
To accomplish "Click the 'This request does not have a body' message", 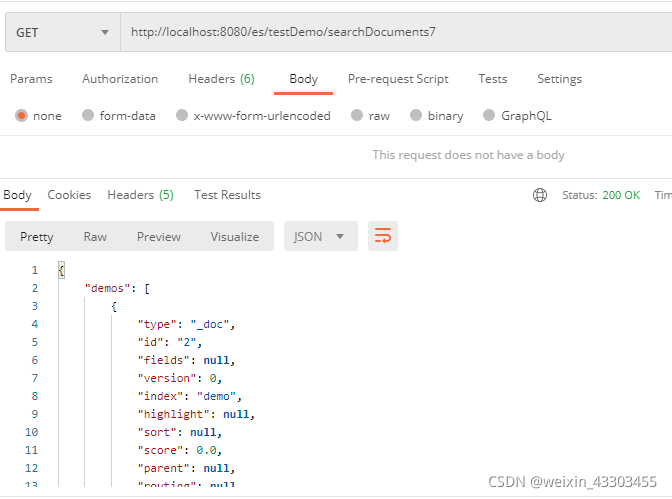I will 468,155.
